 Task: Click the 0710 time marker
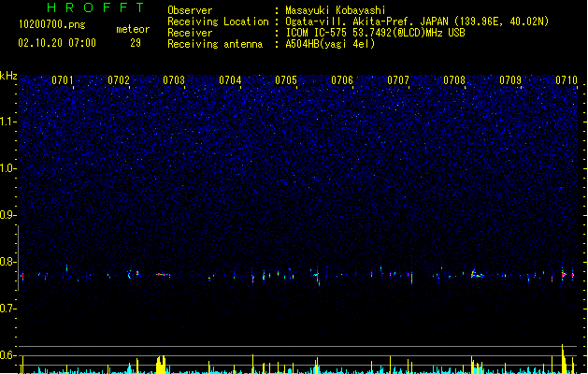click(x=566, y=80)
